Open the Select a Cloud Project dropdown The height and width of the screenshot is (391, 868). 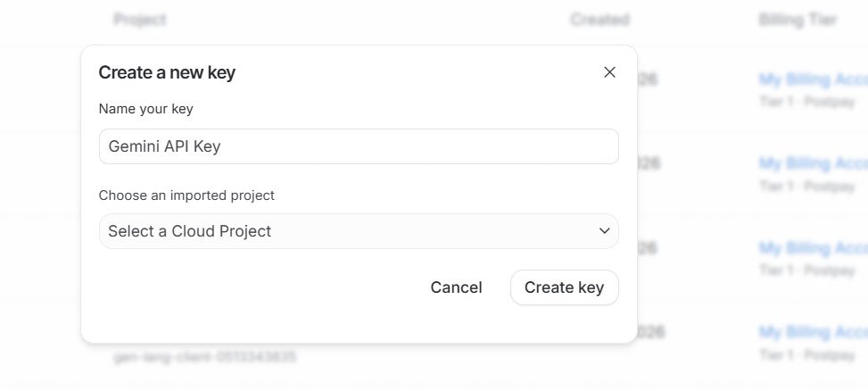point(359,231)
